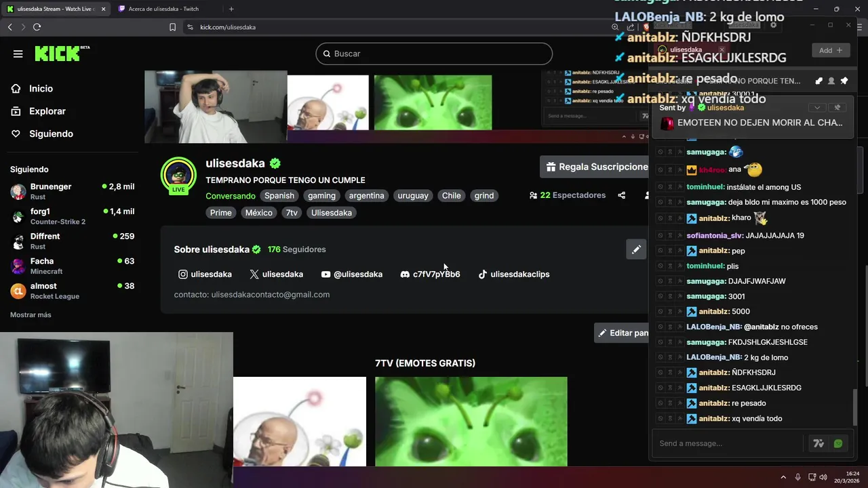The width and height of the screenshot is (868, 488).
Task: Click the volume icon in system tray
Action: [x=823, y=477]
